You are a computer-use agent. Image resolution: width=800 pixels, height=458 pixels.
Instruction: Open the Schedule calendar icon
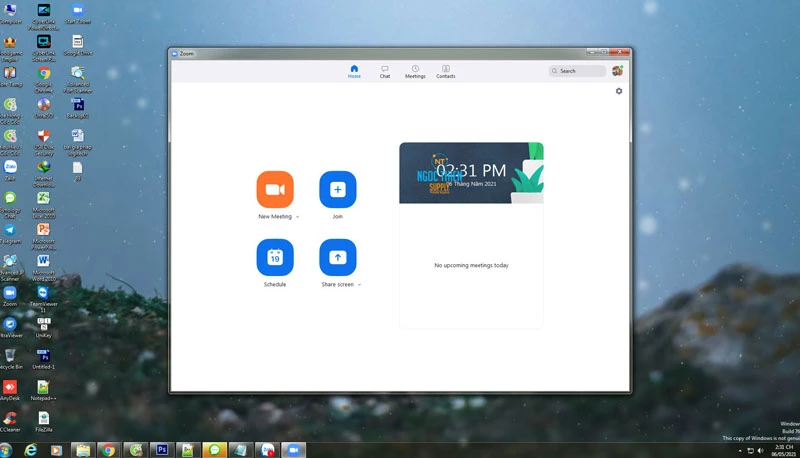pyautogui.click(x=275, y=258)
